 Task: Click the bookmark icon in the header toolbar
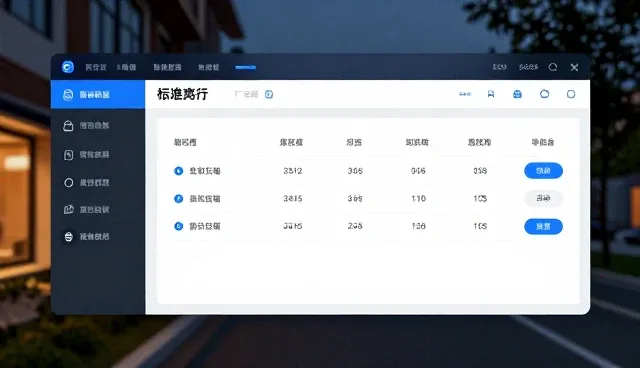pyautogui.click(x=491, y=94)
